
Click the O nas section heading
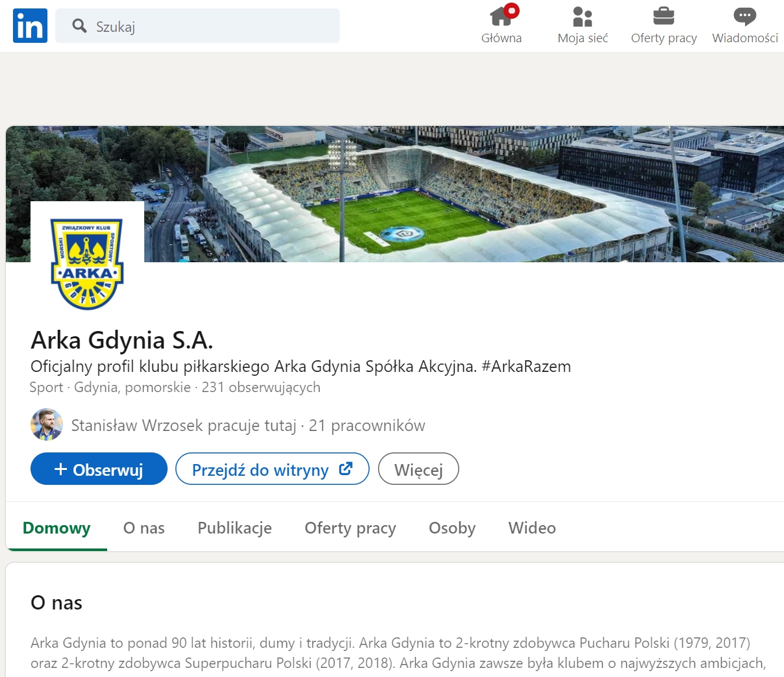pyautogui.click(x=57, y=603)
